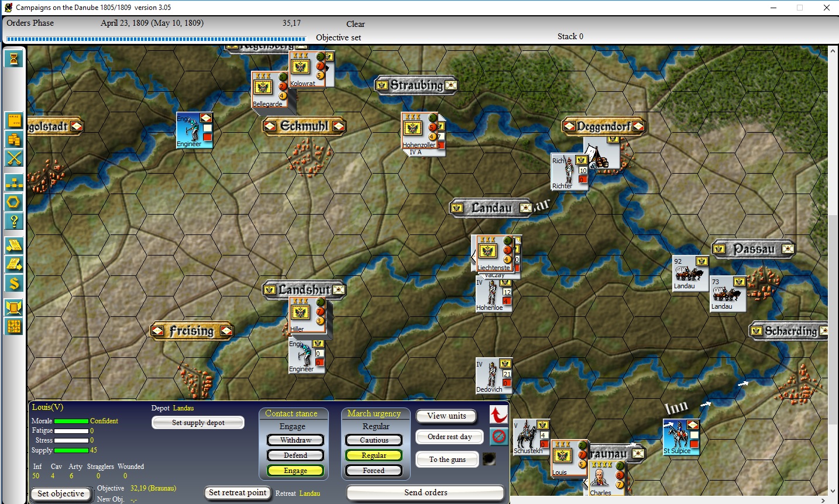Click the map scroll up arrow
This screenshot has height=504, width=839.
833,51
